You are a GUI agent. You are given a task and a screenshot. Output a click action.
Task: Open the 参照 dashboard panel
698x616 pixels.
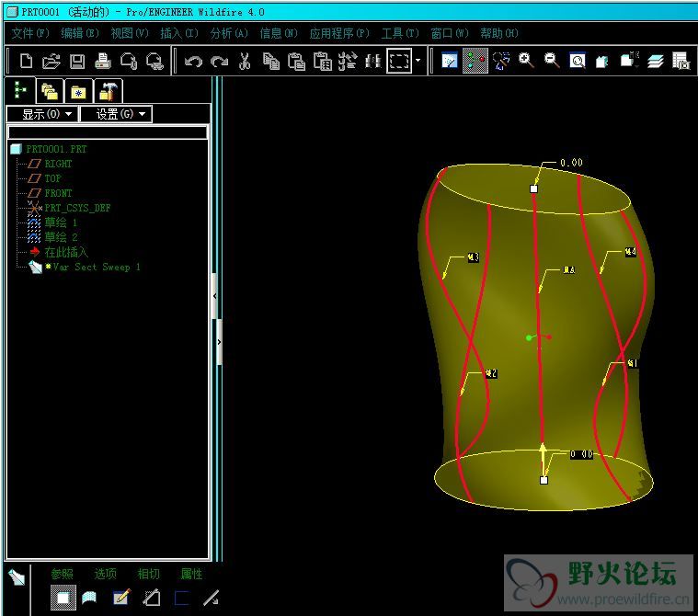point(62,574)
